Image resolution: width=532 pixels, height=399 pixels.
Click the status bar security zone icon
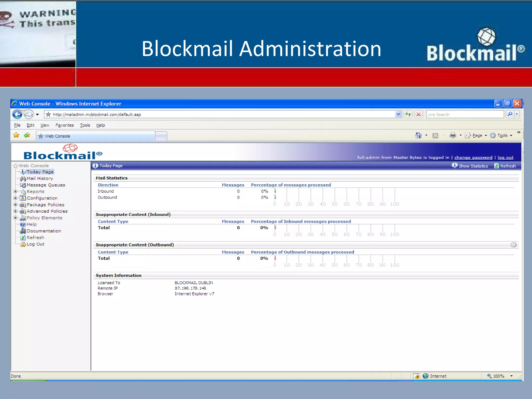pos(416,376)
